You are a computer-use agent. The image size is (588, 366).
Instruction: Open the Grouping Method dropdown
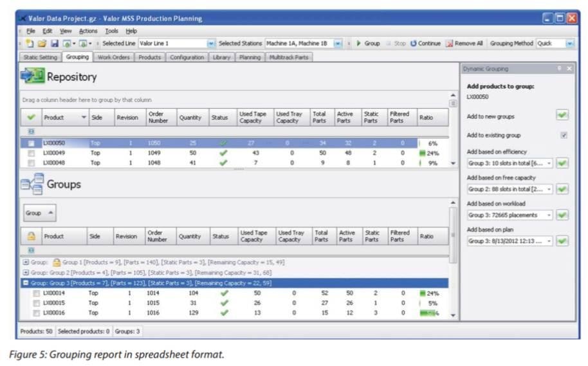tap(570, 44)
